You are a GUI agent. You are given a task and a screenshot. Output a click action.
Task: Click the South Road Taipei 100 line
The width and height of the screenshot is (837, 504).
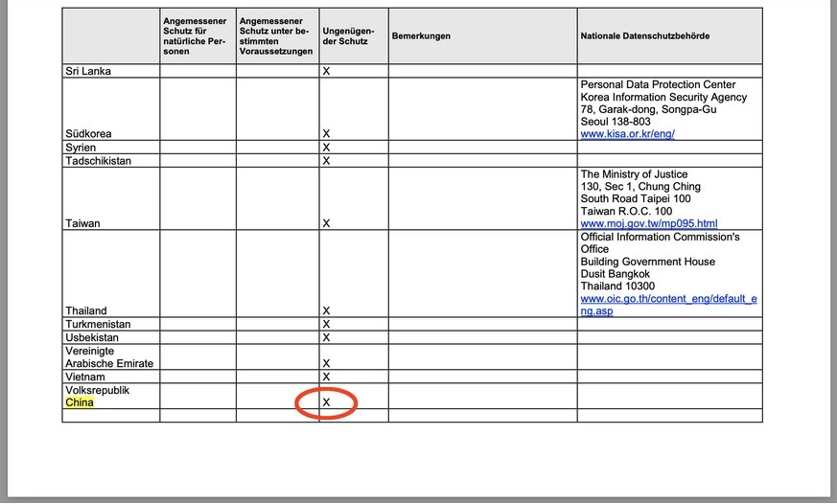[636, 198]
